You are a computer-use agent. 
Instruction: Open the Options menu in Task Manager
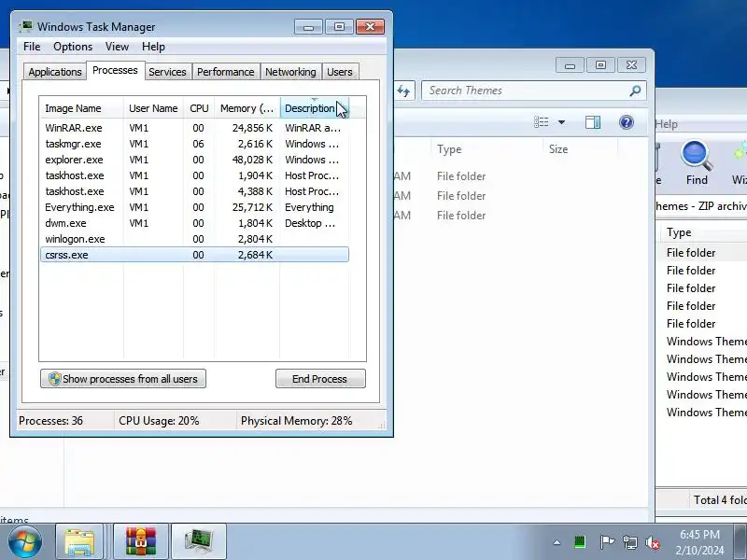click(73, 46)
